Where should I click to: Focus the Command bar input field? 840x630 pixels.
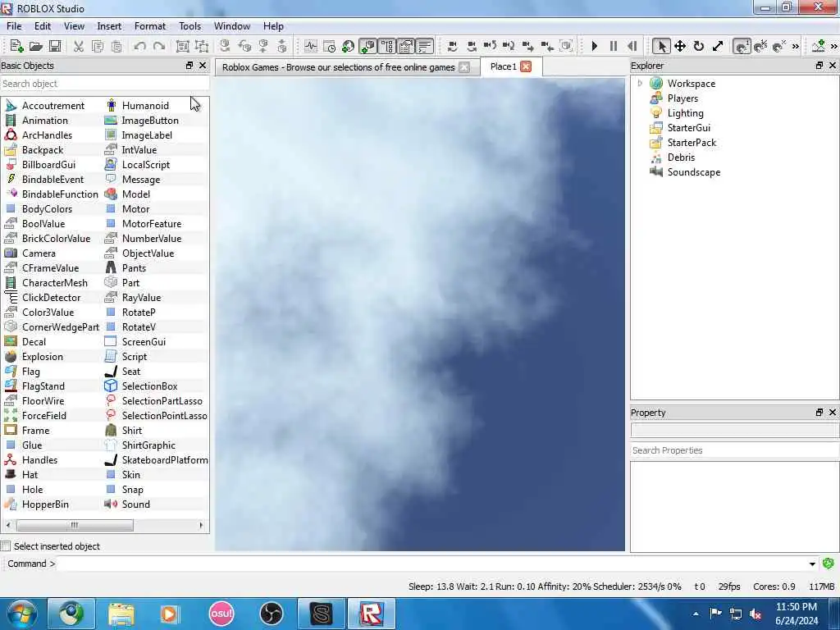click(x=431, y=564)
